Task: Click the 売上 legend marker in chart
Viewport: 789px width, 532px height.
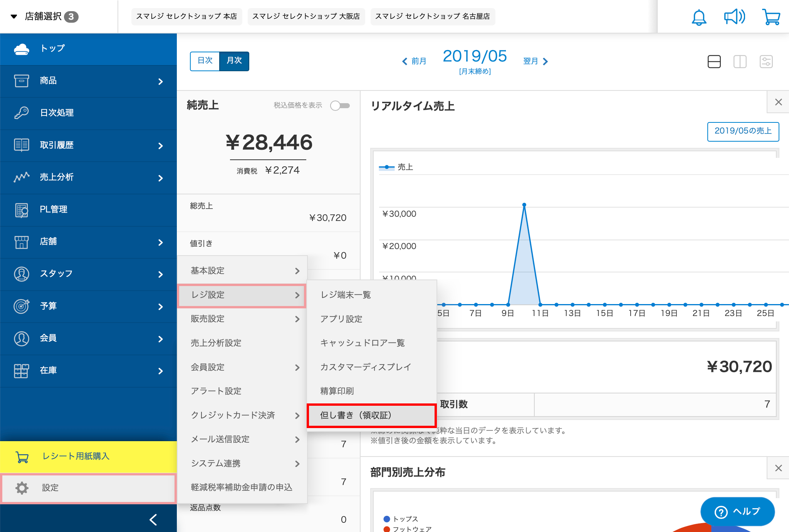Action: coord(386,167)
